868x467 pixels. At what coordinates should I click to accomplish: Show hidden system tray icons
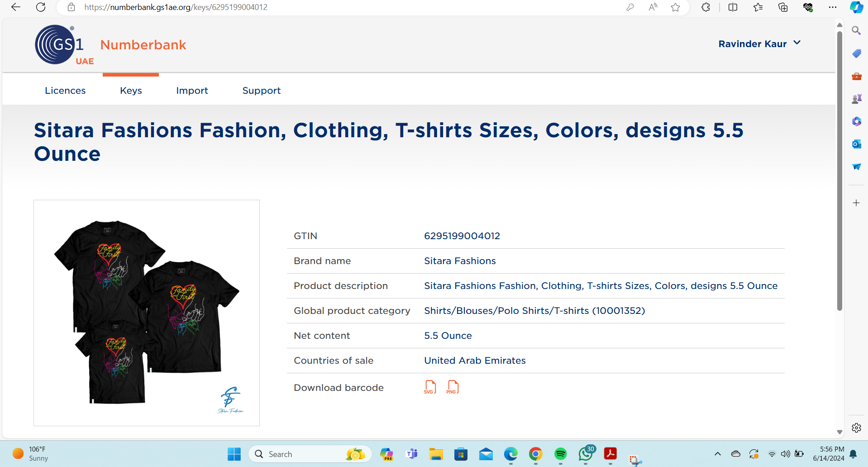point(717,454)
